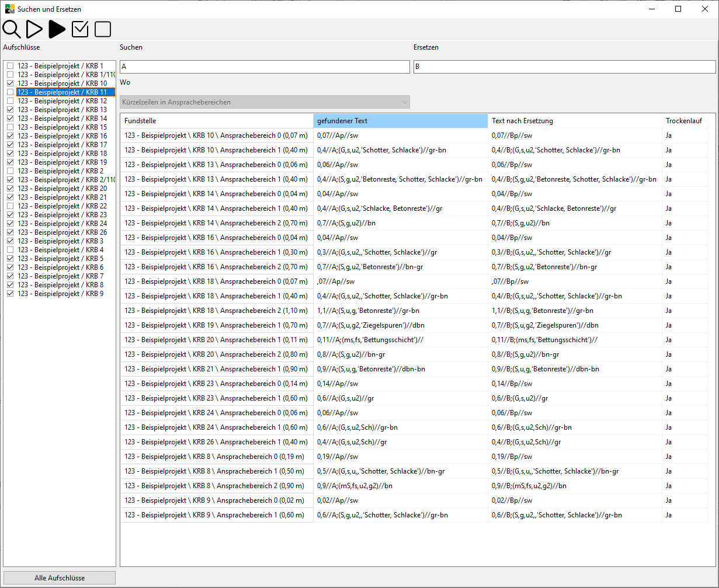The width and height of the screenshot is (719, 588).
Task: Toggle the KRB 9 checkbox off
Action: [10, 294]
